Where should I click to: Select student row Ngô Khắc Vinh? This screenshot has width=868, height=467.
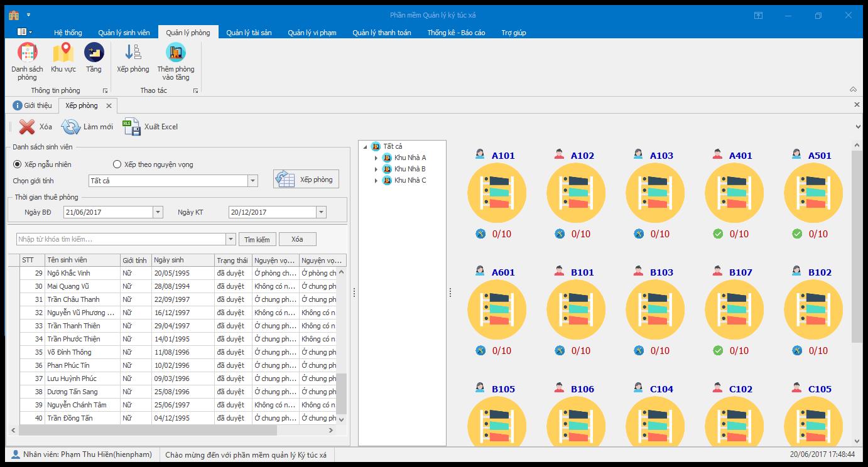177,273
